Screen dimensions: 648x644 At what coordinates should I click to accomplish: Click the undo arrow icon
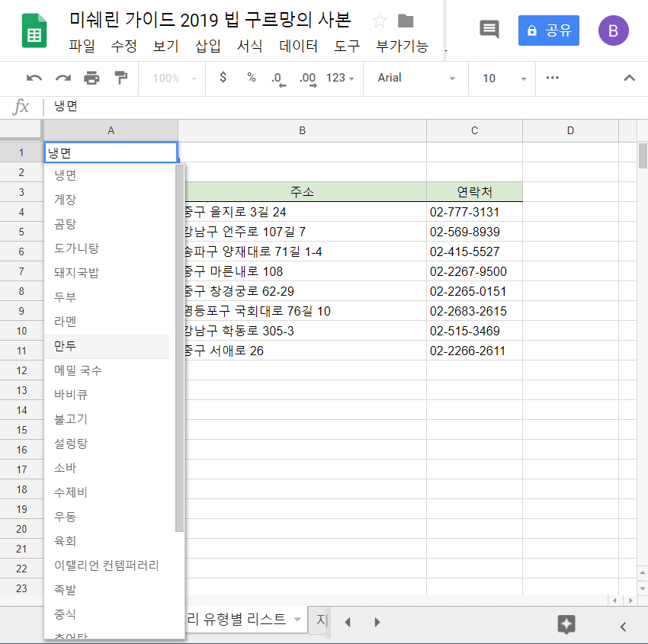(34, 78)
